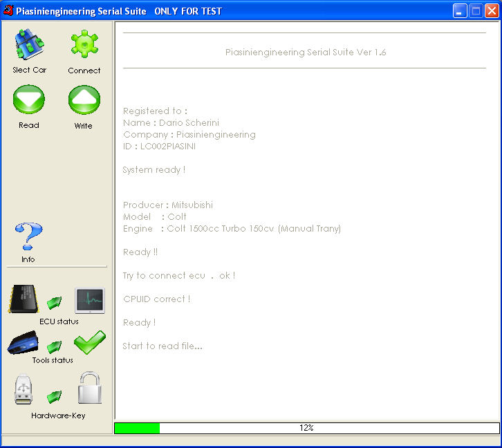Click the 'Tools status' label
The height and width of the screenshot is (448, 502).
coord(53,360)
